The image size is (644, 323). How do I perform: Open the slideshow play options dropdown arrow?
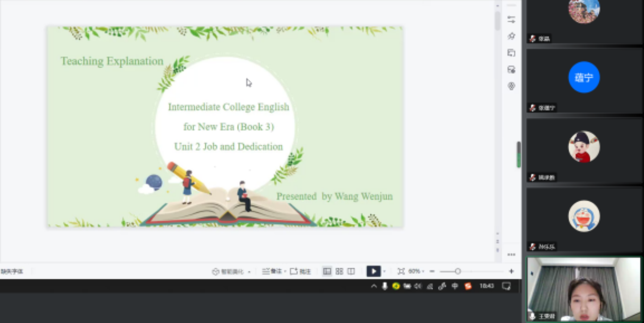pyautogui.click(x=384, y=271)
